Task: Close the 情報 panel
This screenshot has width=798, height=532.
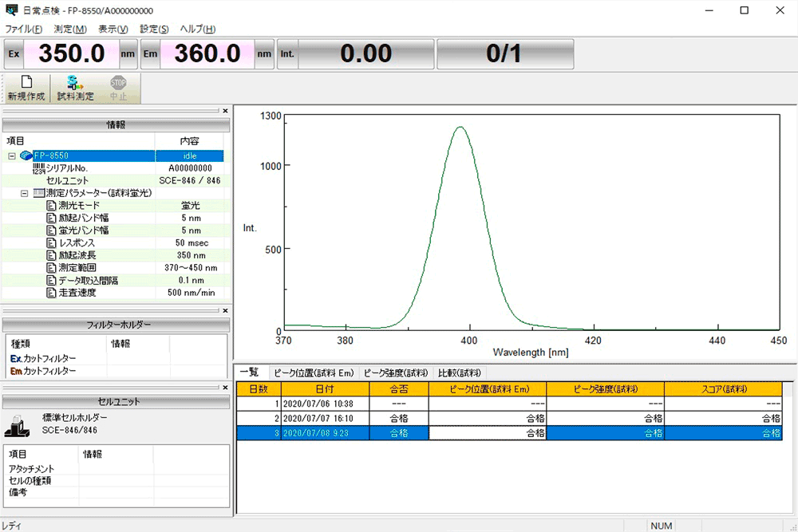Action: coord(225,111)
